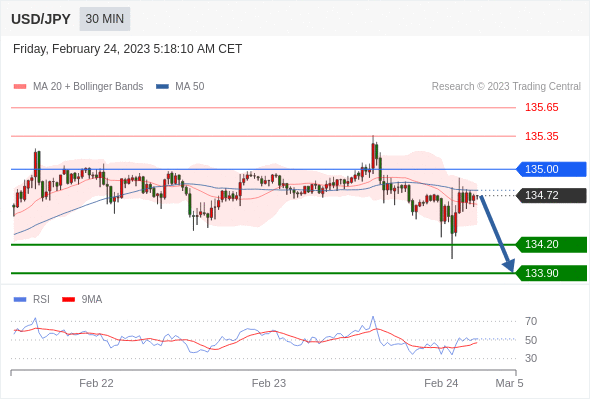The image size is (590, 400).
Task: Click the Feb 23 date axis label
Action: click(x=269, y=383)
